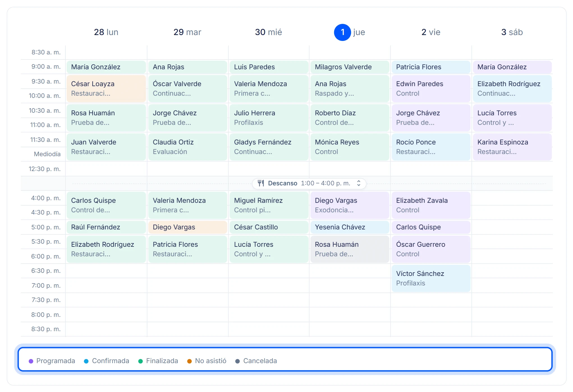This screenshot has height=392, width=573.
Task: Click the orange No asistió legend dot
Action: 189,361
